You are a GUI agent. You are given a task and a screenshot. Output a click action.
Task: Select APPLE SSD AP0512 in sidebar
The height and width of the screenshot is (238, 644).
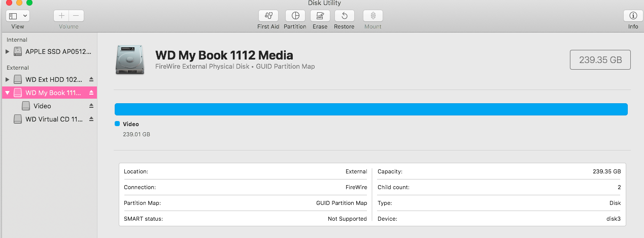[x=49, y=51]
